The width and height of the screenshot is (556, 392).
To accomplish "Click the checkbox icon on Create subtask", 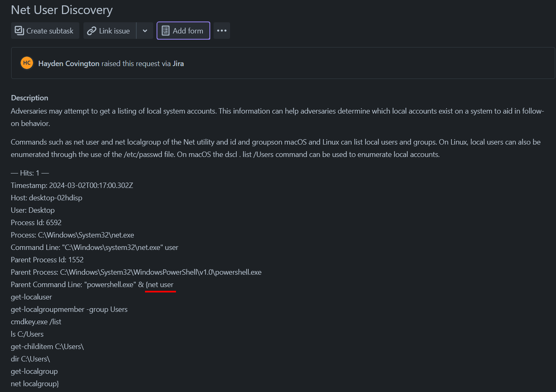I will click(x=19, y=31).
